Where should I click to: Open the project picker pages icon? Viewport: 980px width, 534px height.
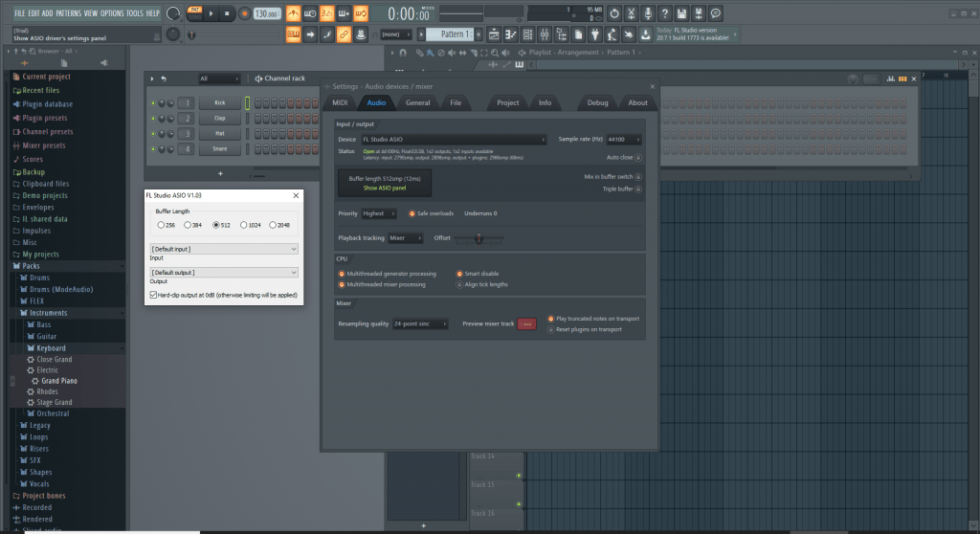coord(578,35)
